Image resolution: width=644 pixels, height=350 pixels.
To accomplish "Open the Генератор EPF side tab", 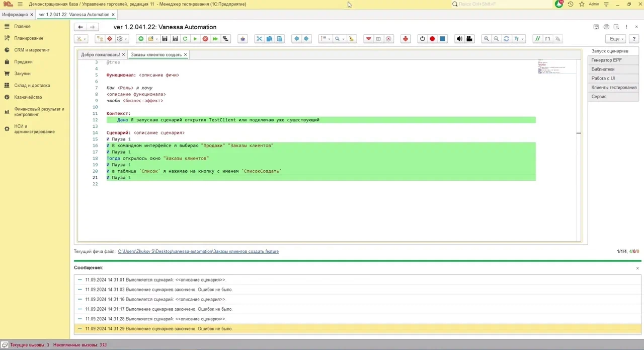I will (613, 60).
